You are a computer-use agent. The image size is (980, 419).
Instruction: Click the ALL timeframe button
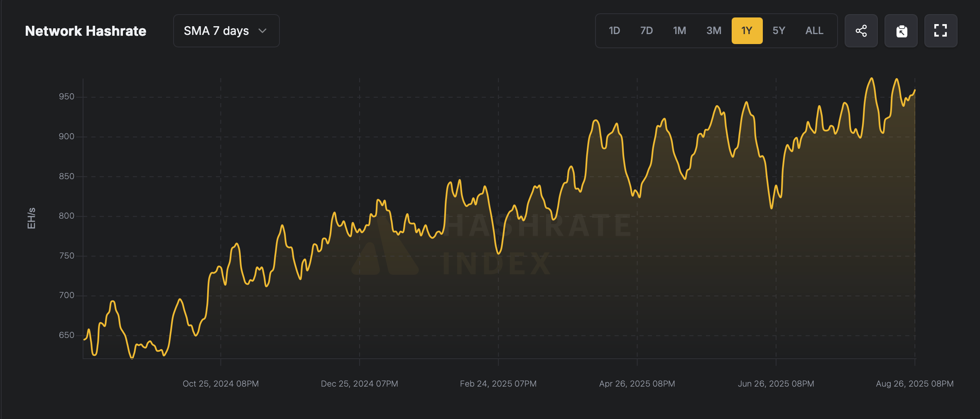(x=814, y=30)
